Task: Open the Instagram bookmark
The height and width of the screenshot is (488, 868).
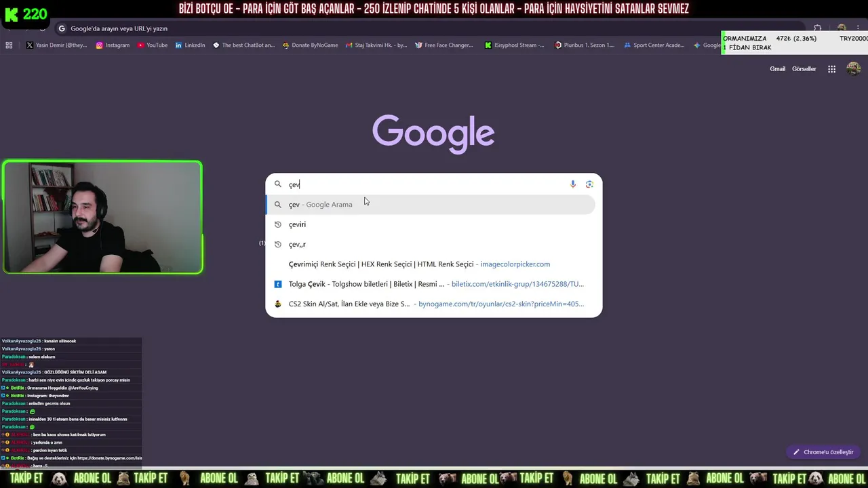Action: [113, 45]
